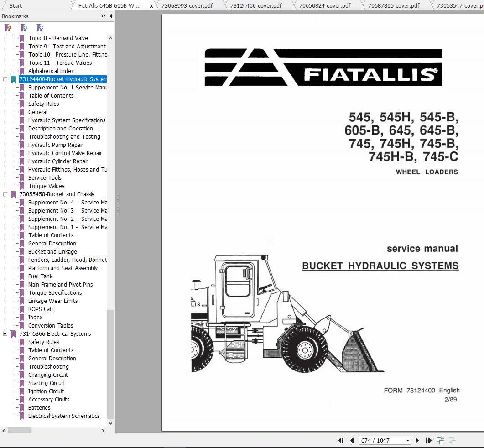484x448 pixels.
Task: Click the bookmarks scroll up arrow
Action: [x=110, y=38]
